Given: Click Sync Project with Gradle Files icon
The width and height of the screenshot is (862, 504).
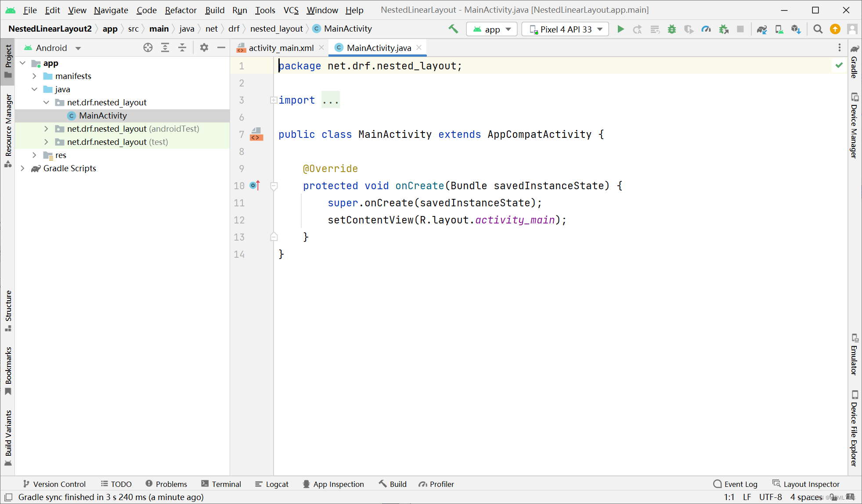Looking at the screenshot, I should (762, 29).
